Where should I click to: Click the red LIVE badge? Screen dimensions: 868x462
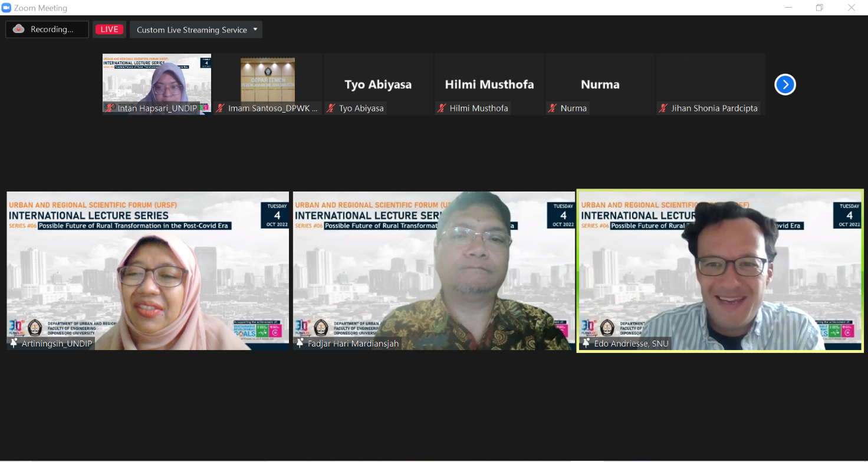click(x=109, y=29)
